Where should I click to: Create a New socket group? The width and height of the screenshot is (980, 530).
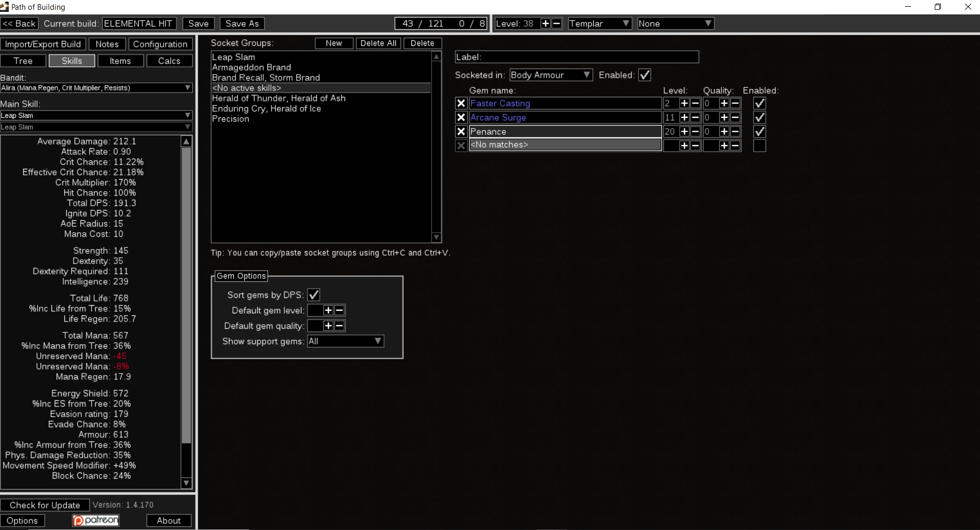[333, 43]
